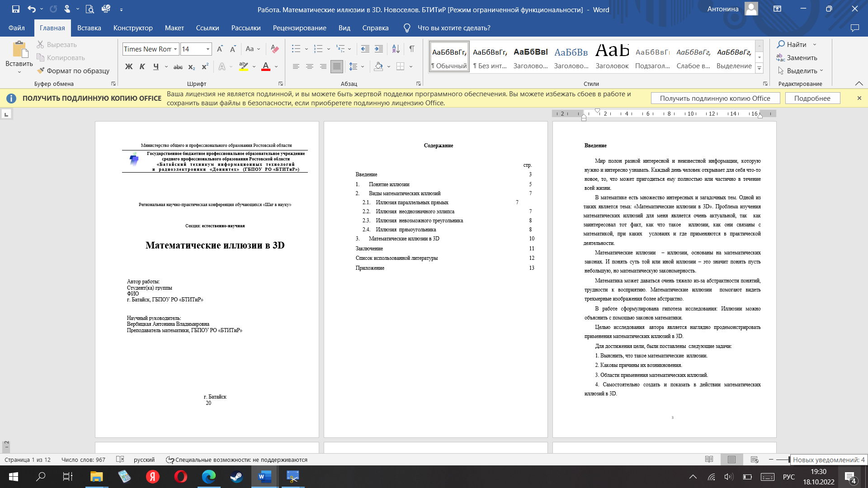868x488 pixels.
Task: Open File Explorer from taskbar
Action: click(x=96, y=477)
